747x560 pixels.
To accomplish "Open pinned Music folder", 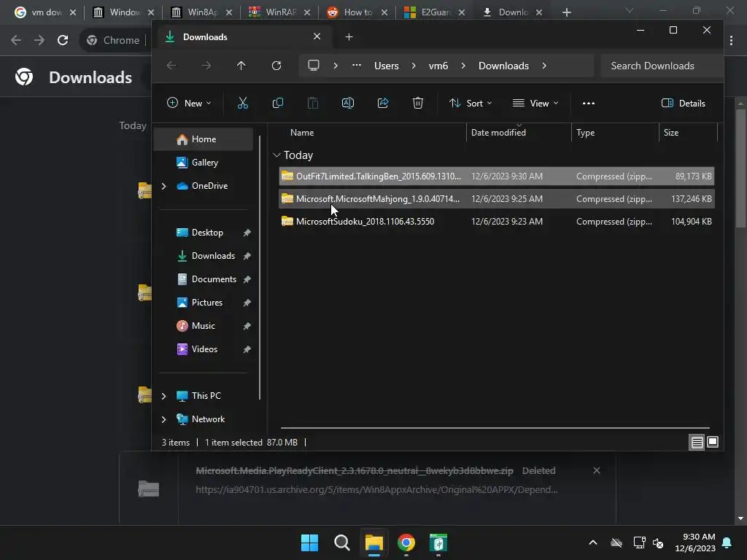I will (203, 326).
